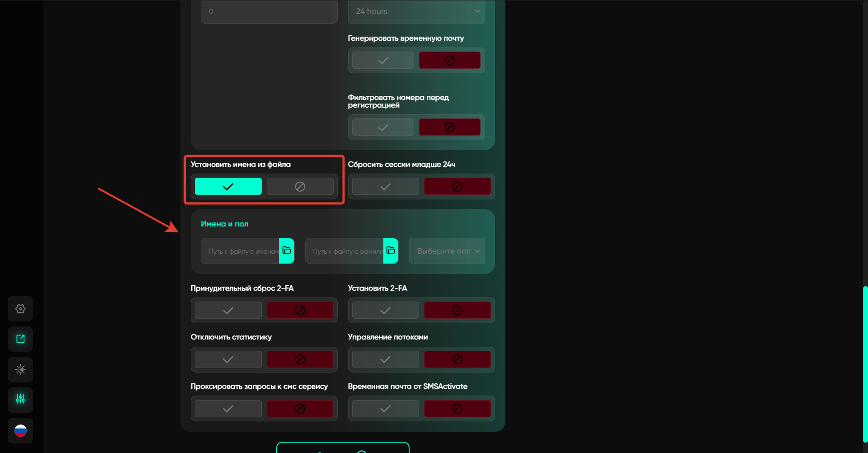The width and height of the screenshot is (868, 453).
Task: Open the settings gear in the sidebar
Action: point(20,309)
